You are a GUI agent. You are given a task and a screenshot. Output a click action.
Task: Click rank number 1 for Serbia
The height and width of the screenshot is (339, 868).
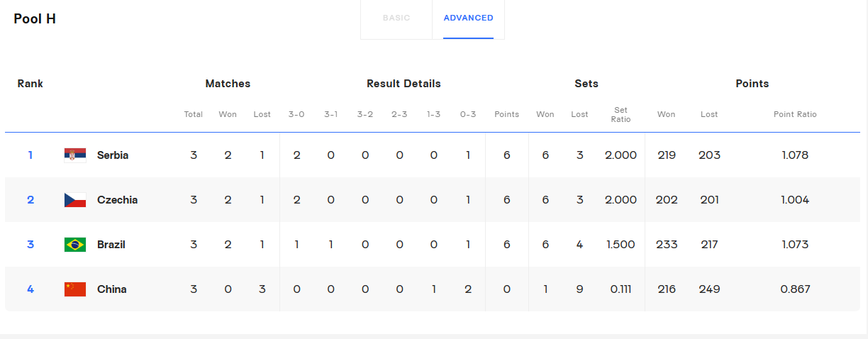tap(30, 155)
